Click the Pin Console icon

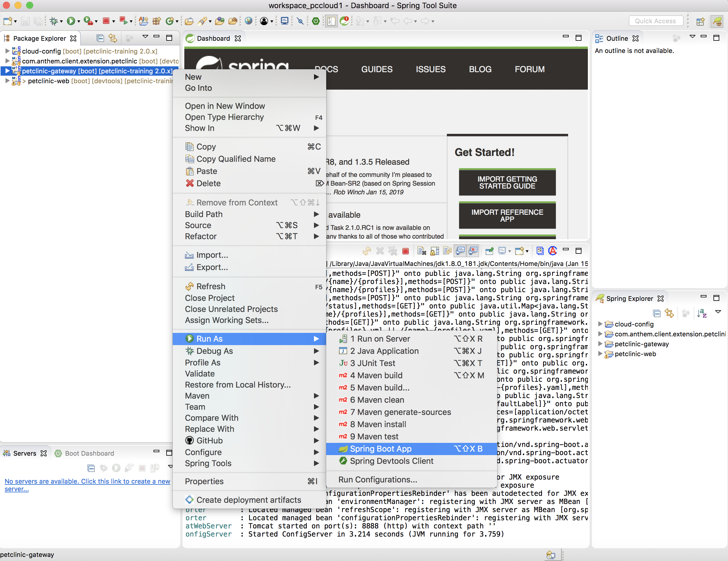(489, 251)
